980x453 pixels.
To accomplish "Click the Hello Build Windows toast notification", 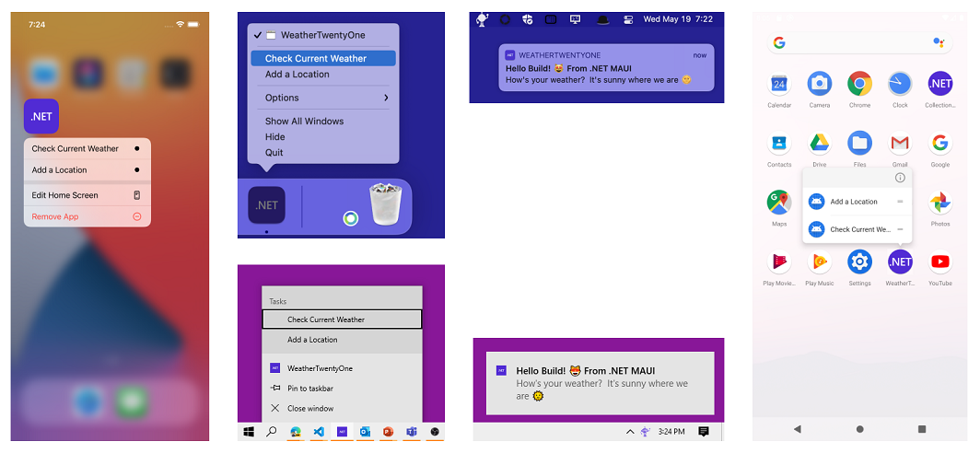I will click(600, 383).
